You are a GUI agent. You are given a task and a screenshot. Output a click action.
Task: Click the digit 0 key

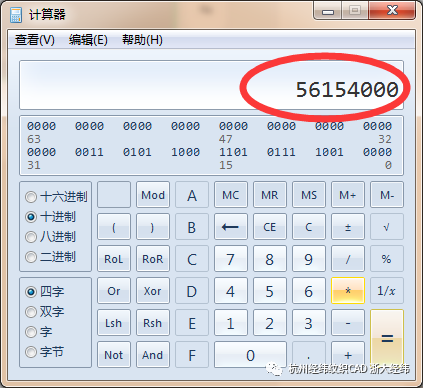pos(250,355)
